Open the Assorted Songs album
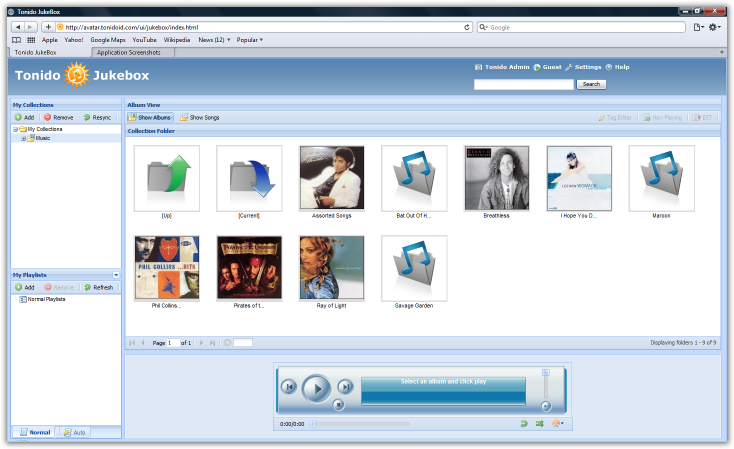 tap(332, 178)
